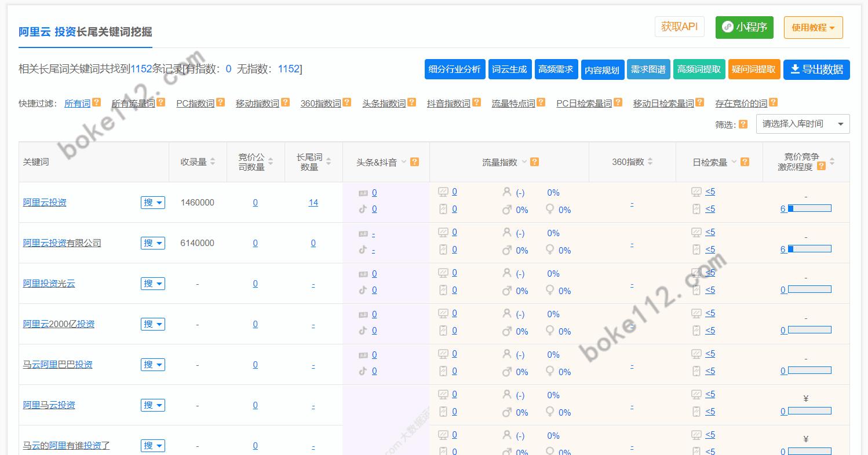868x455 pixels.
Task: Click female gender icon in traffic index cell
Action: 549,210
